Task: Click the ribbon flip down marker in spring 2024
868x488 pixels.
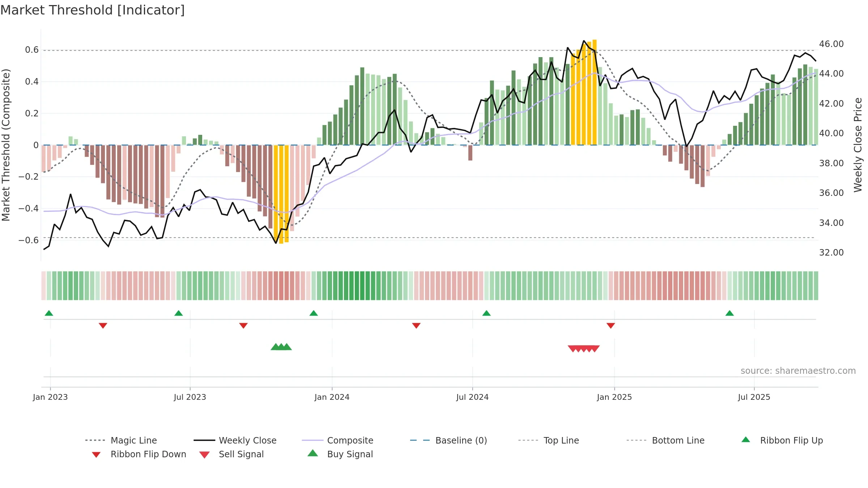Action: pyautogui.click(x=416, y=326)
